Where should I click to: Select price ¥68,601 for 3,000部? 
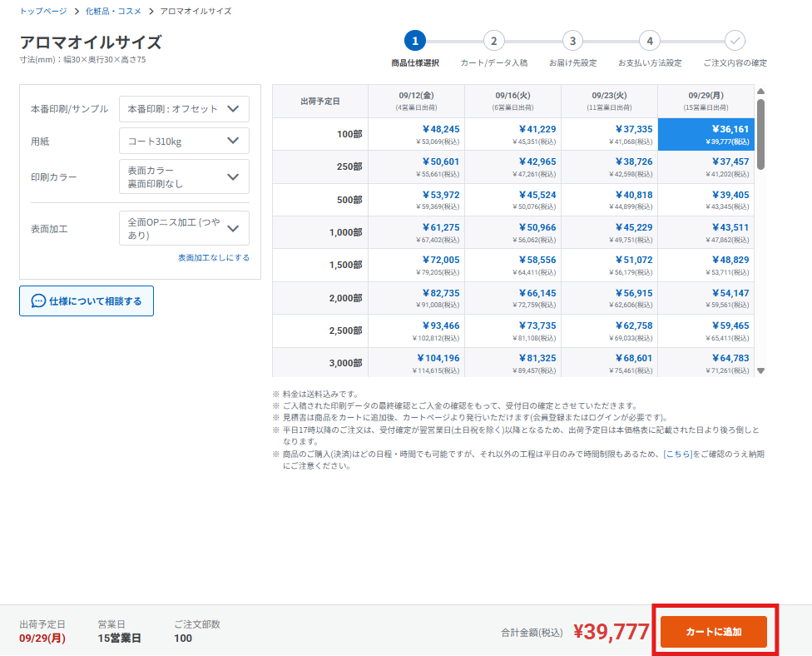pyautogui.click(x=610, y=363)
